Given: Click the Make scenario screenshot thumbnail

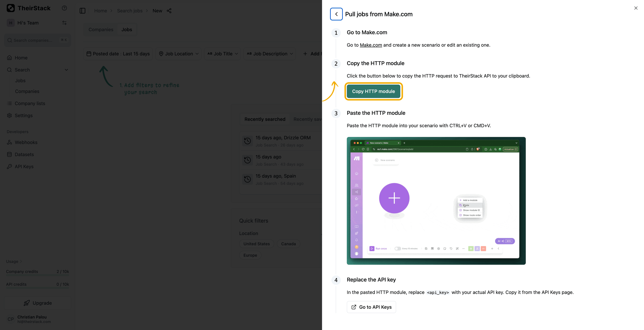Looking at the screenshot, I should (436, 201).
